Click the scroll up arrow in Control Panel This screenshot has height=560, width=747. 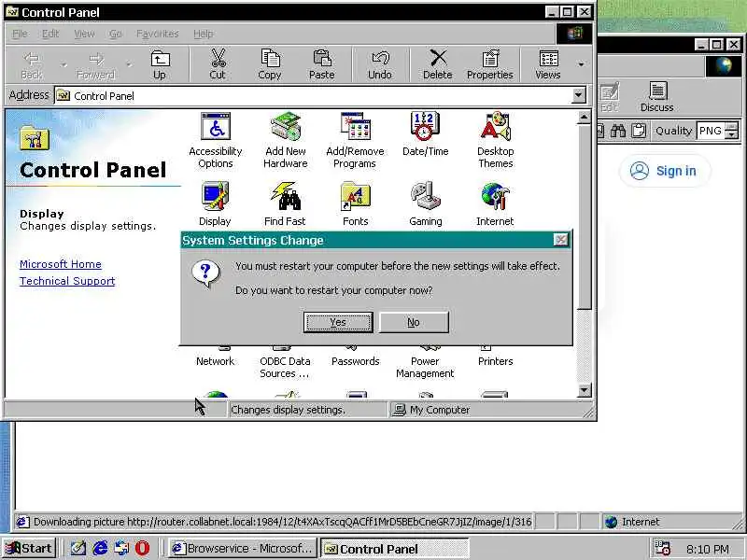pyautogui.click(x=585, y=118)
